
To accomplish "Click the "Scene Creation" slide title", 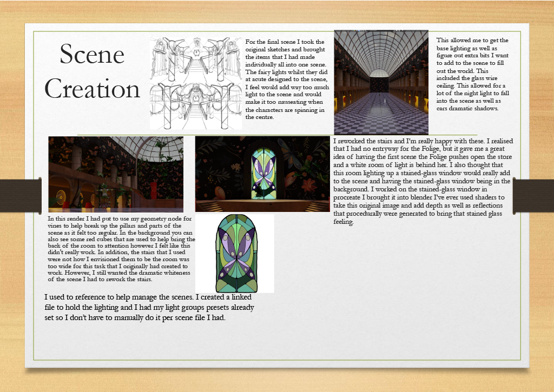I will [92, 71].
